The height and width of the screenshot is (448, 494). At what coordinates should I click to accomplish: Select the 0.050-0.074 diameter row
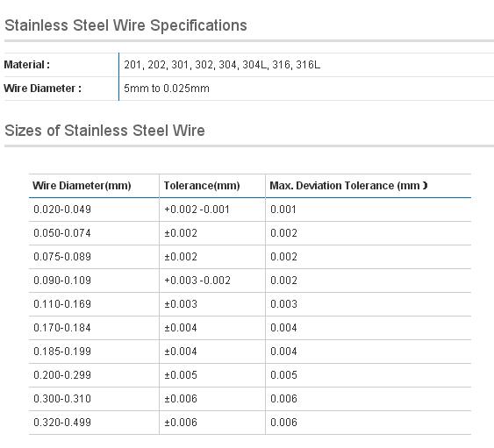[250, 233]
